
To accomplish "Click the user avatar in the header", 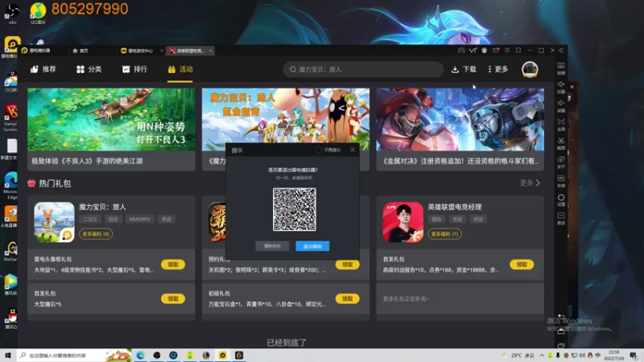I will coord(530,69).
